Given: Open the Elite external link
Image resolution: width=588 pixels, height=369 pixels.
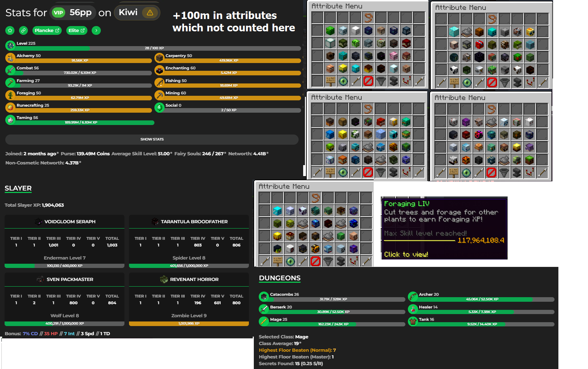Looking at the screenshot, I should (x=76, y=31).
